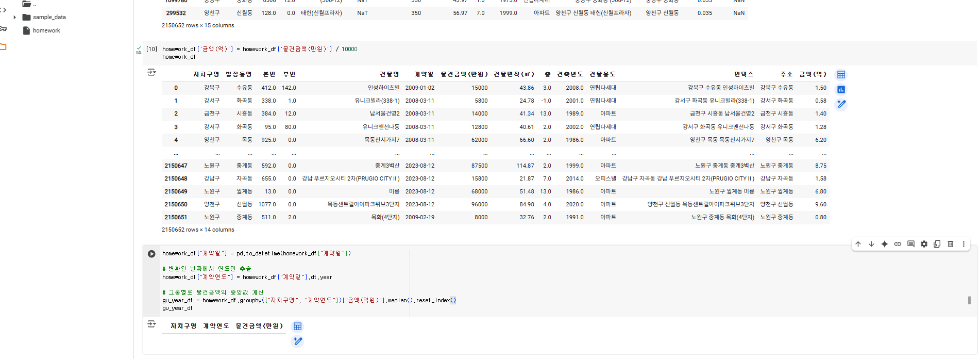This screenshot has width=980, height=359.
Task: Click the 9.60 amount cell
Action: [x=821, y=204]
